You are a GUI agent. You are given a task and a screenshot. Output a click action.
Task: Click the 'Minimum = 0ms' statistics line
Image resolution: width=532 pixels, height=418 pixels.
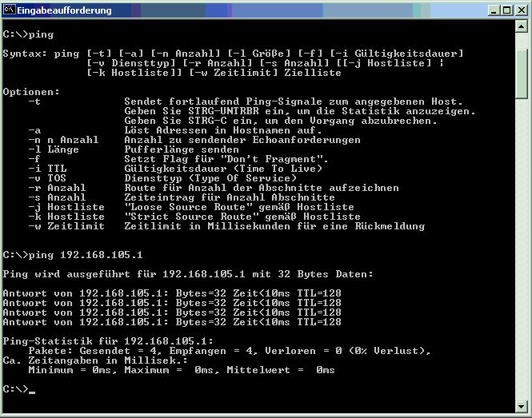[181, 370]
